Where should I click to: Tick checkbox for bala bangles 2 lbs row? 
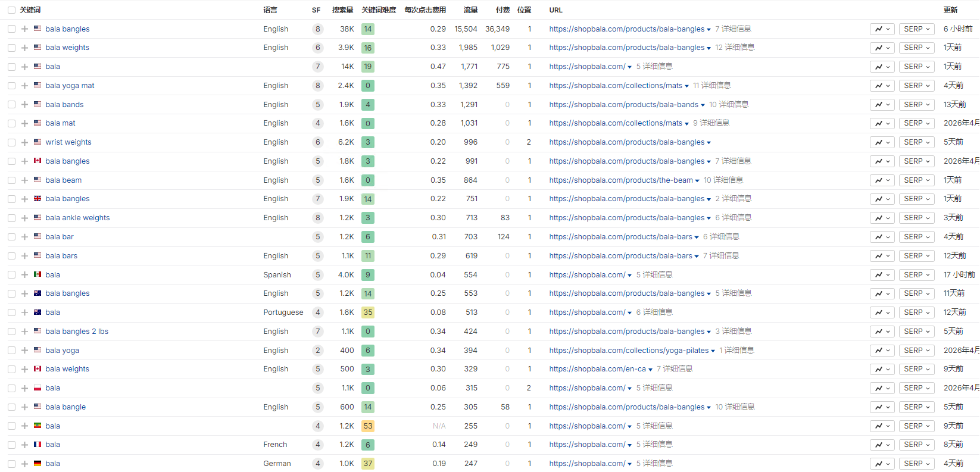pos(11,332)
